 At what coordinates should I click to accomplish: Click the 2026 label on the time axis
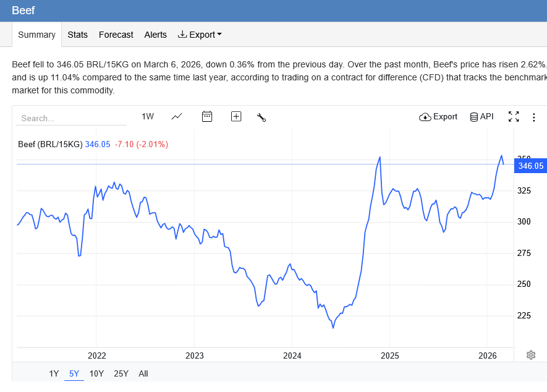click(x=487, y=356)
